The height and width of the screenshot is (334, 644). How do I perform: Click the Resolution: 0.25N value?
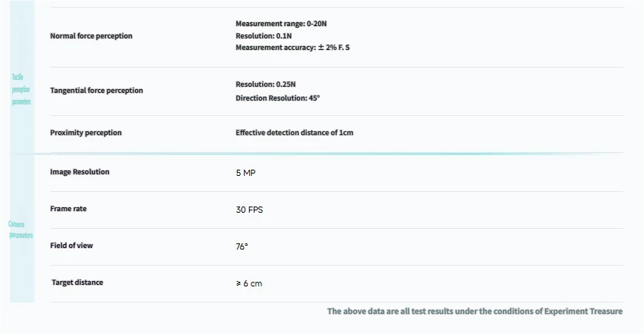tap(265, 84)
